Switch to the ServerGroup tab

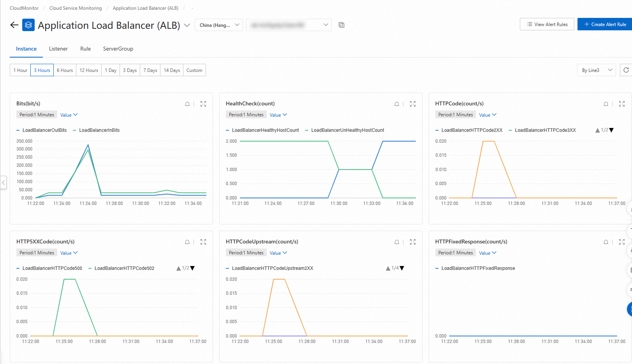pos(118,49)
